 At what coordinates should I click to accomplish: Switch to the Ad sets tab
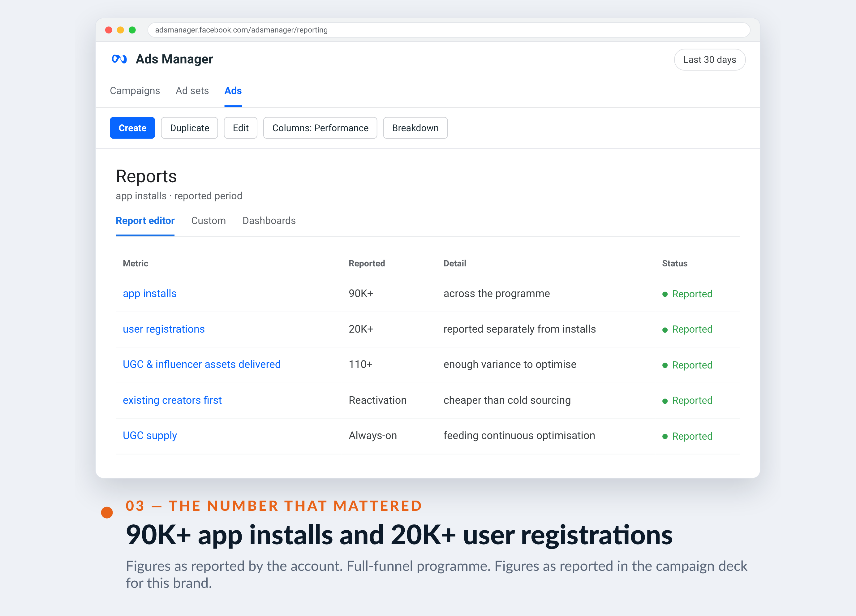tap(192, 91)
